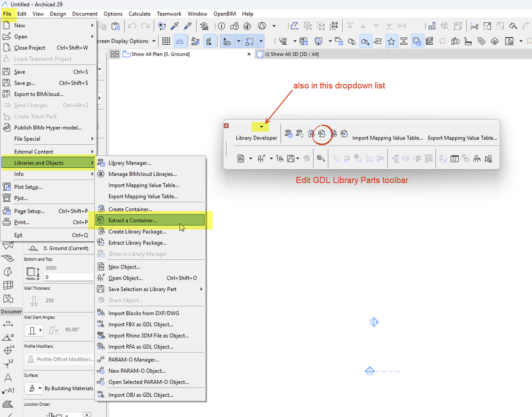Screen dimensions: 532x417
Task: Click Profile Offset Modifiers button
Action: [59, 359]
